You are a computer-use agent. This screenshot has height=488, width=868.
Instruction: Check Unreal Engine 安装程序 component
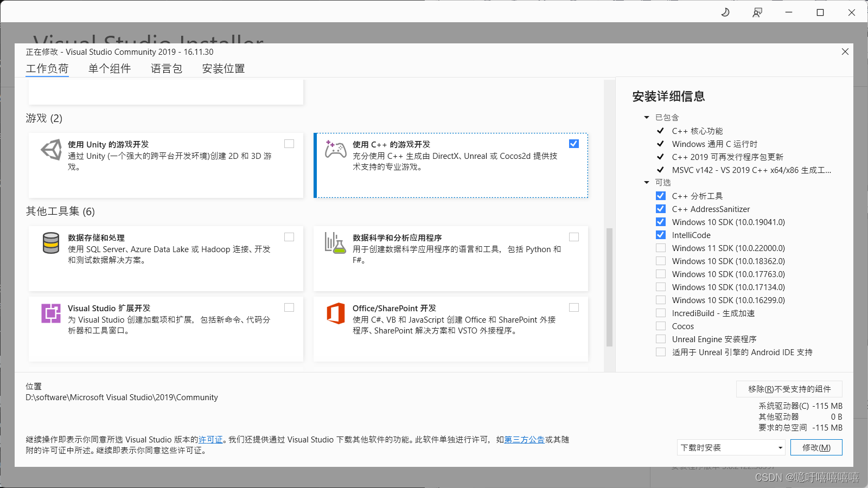pos(660,339)
